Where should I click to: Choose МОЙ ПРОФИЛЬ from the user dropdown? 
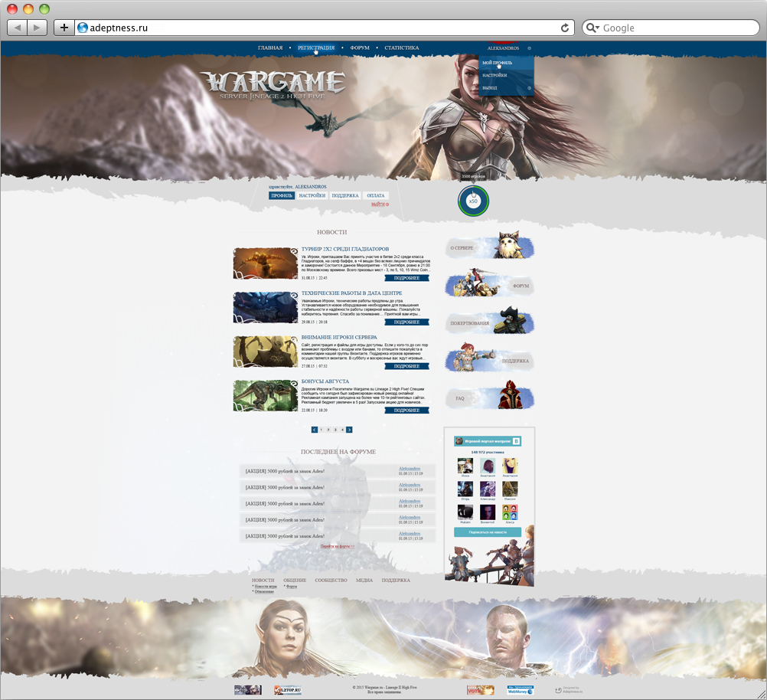click(x=506, y=63)
